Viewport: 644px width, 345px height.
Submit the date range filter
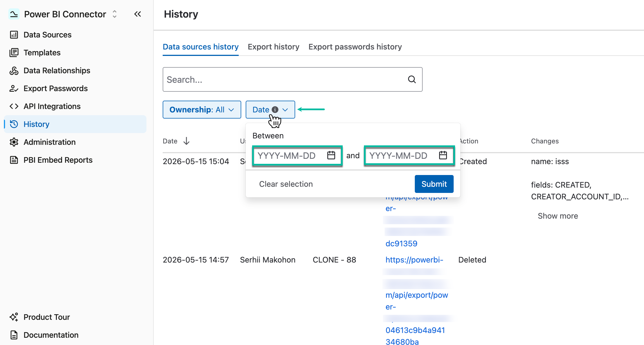pos(434,184)
